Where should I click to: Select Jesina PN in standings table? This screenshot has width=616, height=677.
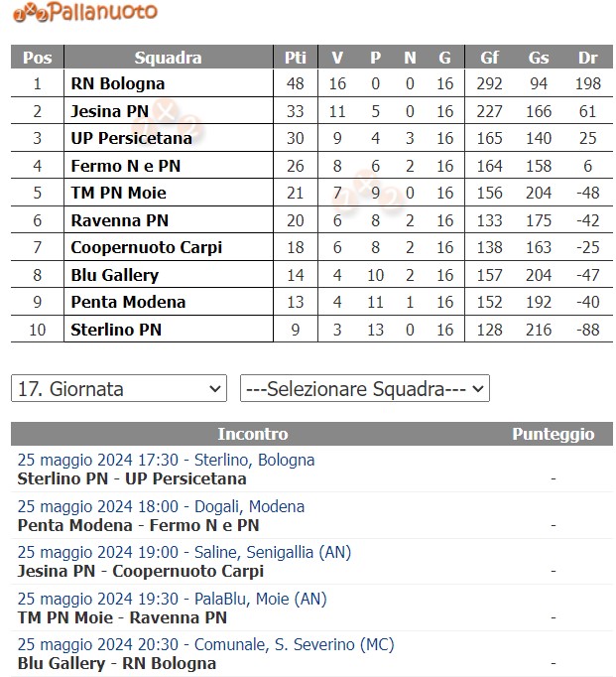click(x=112, y=111)
